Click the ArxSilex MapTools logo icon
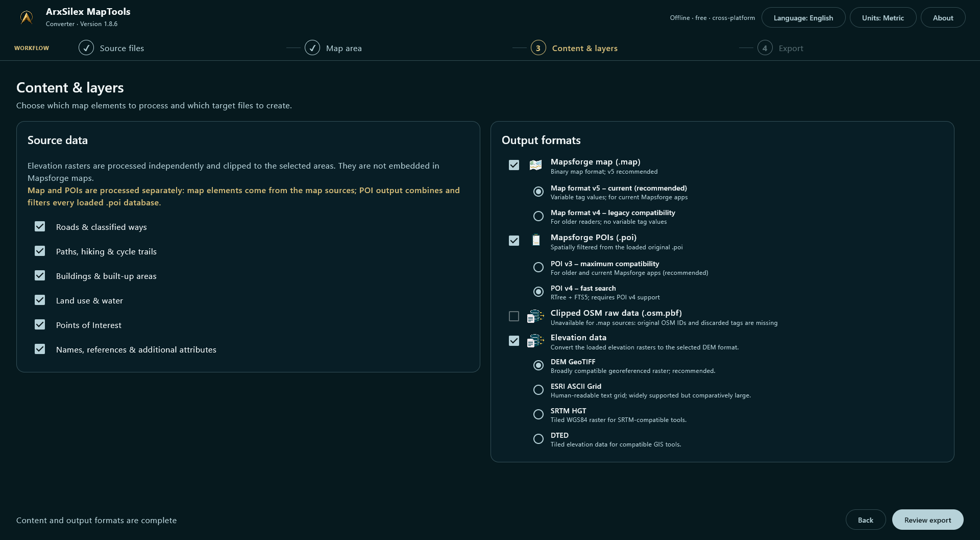This screenshot has width=980, height=540. pos(27,17)
